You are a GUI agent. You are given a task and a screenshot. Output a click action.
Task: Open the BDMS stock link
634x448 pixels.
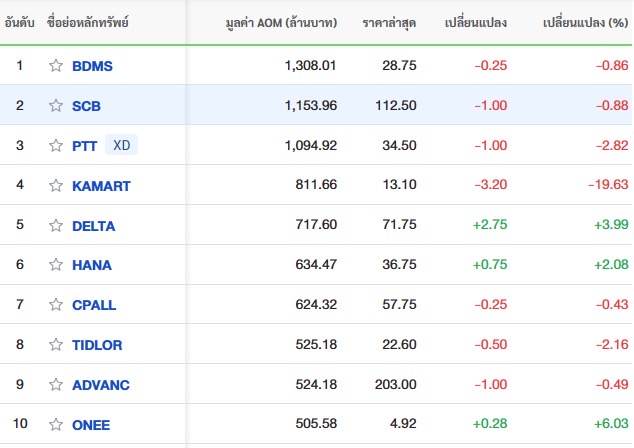pos(93,66)
